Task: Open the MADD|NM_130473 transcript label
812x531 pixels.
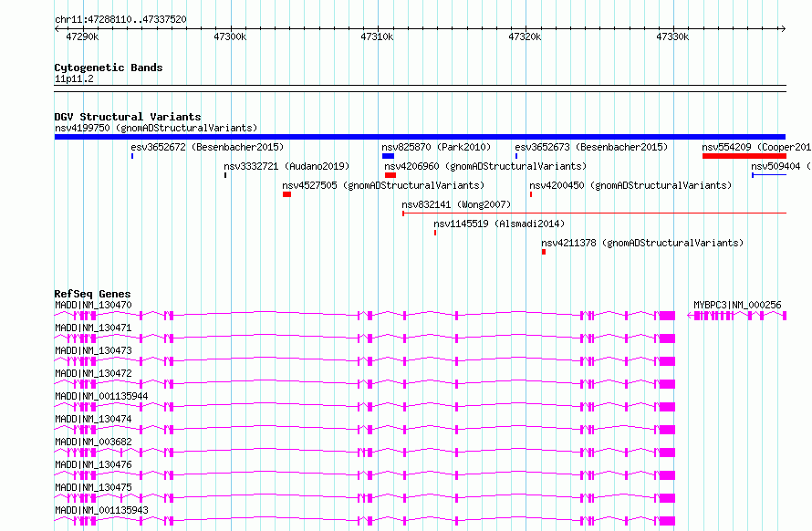Action: (x=93, y=350)
